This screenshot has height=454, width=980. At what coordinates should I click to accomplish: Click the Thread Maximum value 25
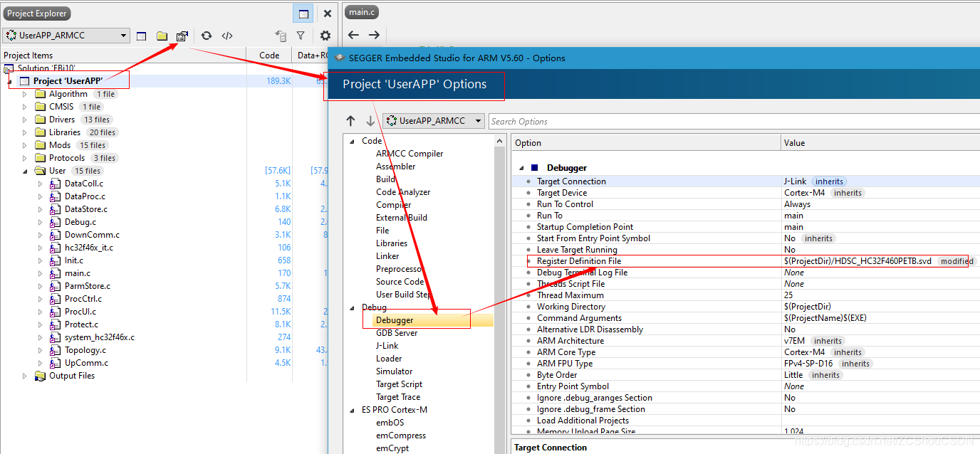point(788,295)
